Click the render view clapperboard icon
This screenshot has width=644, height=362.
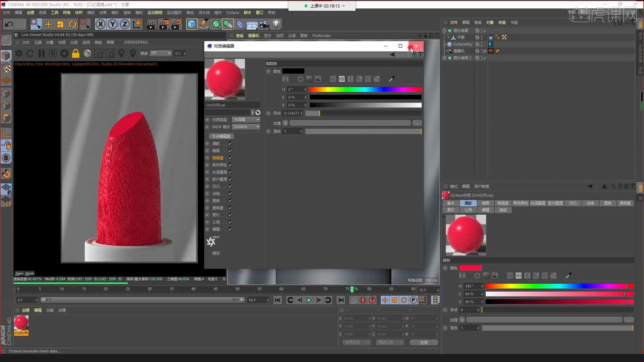click(x=152, y=24)
